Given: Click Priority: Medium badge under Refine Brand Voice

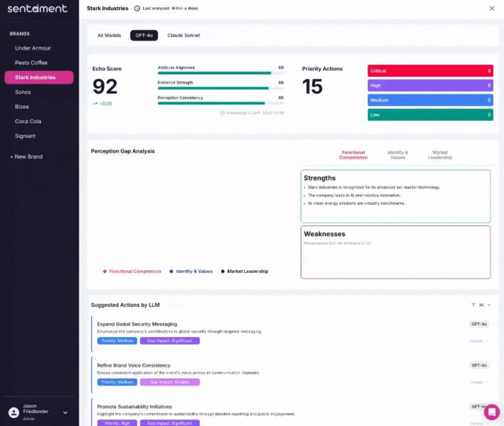Looking at the screenshot, I should (x=117, y=382).
